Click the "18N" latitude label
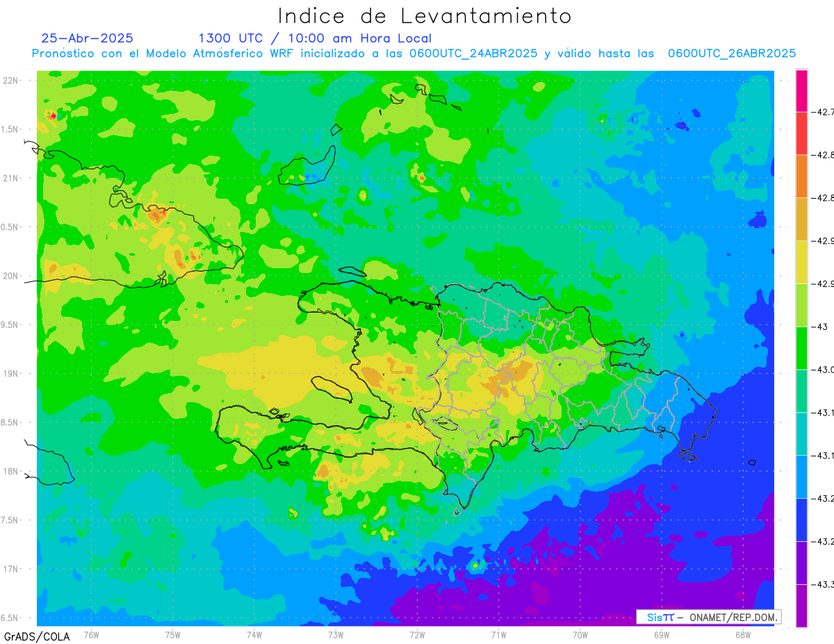834x644 pixels. pyautogui.click(x=10, y=471)
